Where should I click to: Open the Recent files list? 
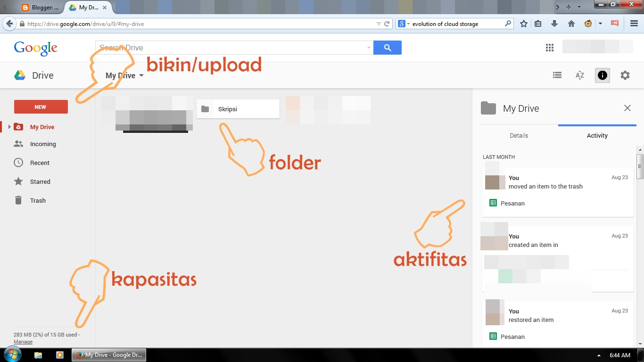click(40, 163)
